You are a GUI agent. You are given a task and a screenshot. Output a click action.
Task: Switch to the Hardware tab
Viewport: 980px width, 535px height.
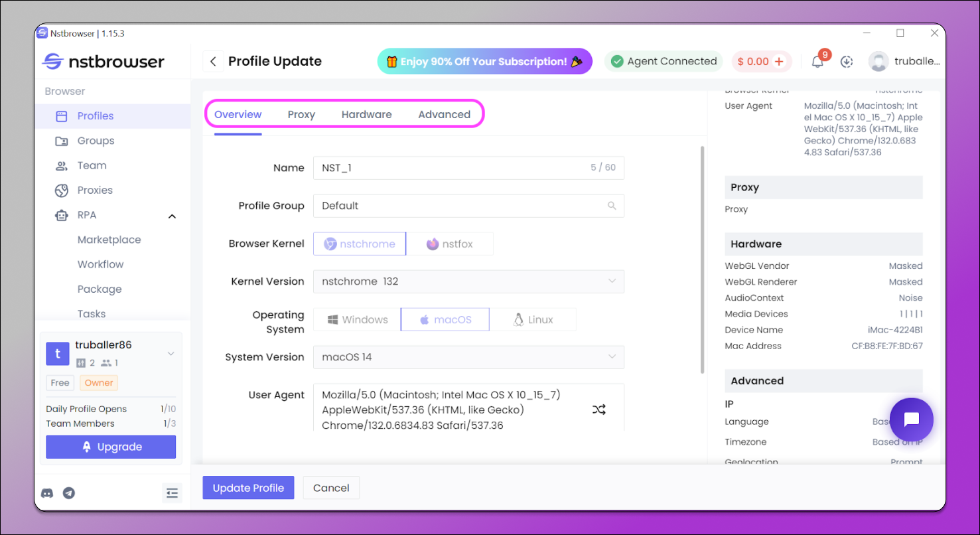(x=367, y=115)
